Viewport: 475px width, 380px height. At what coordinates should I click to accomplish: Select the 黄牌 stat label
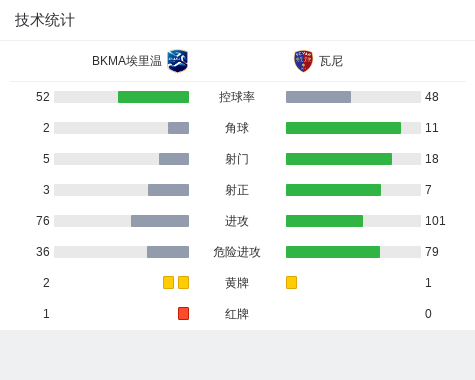(237, 283)
